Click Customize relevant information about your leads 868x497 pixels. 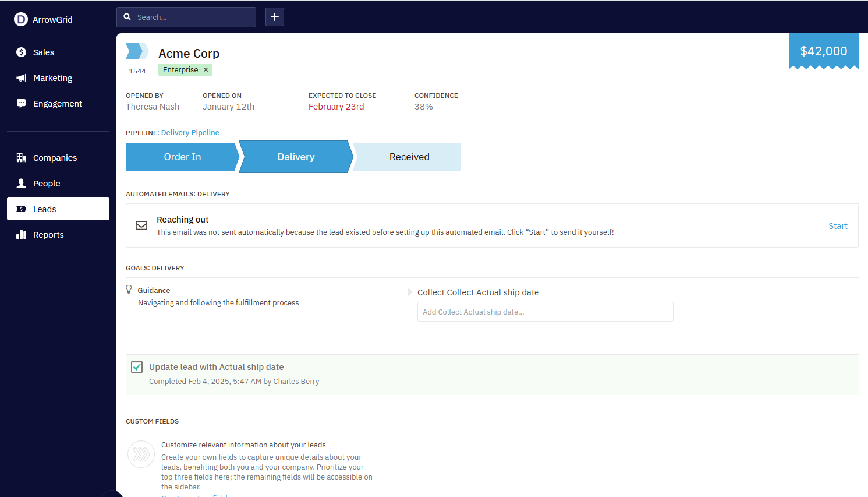(x=243, y=445)
